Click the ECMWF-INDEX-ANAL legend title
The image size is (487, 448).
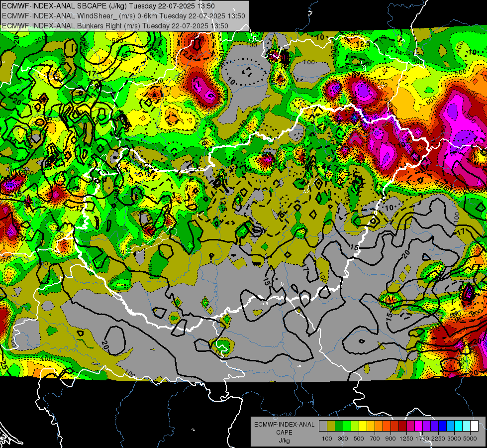point(285,425)
